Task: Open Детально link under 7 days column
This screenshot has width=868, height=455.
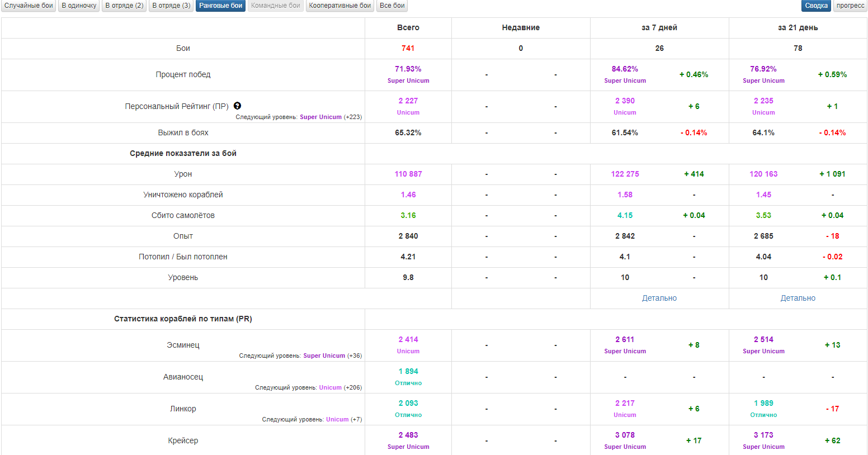Action: pyautogui.click(x=659, y=298)
